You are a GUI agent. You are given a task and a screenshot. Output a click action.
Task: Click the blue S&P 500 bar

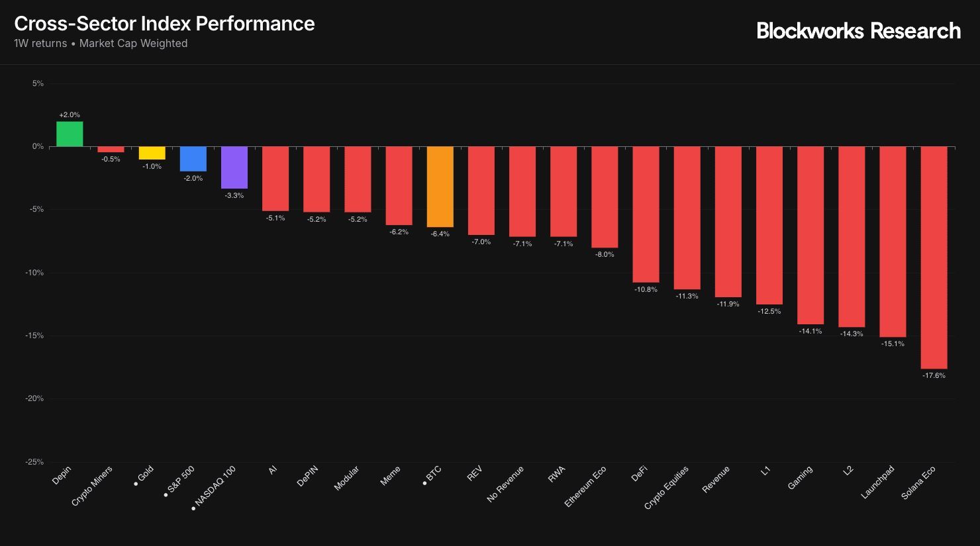pyautogui.click(x=193, y=159)
